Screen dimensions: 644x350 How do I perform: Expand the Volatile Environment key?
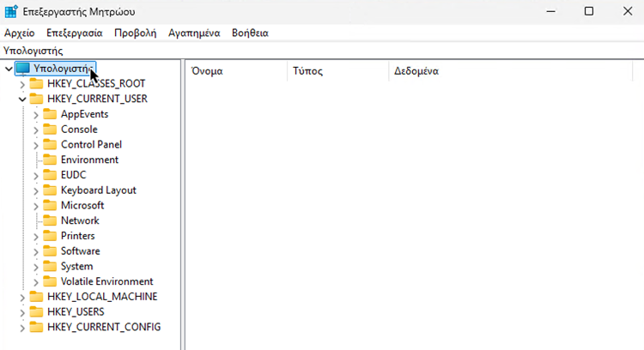pos(36,282)
